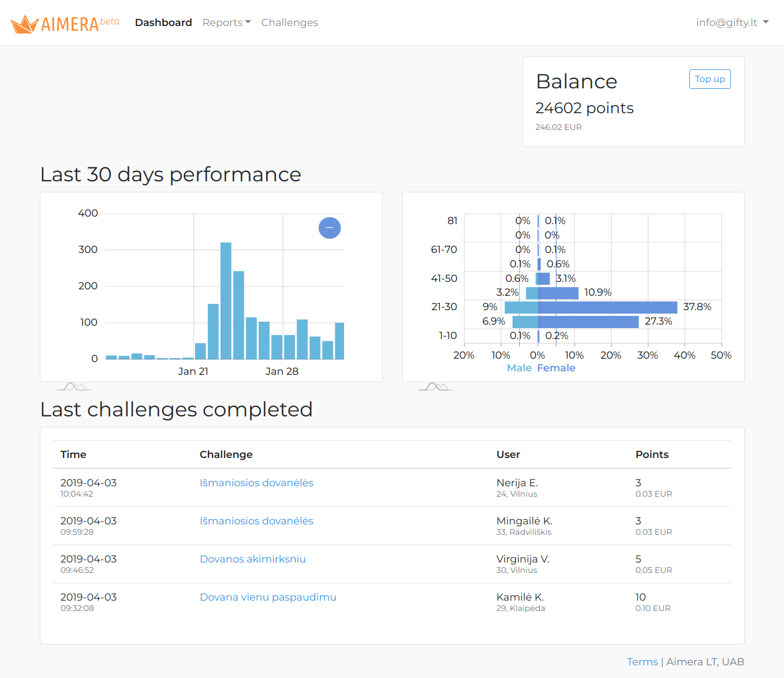Click the sparkline icon under the performance chart
Screen dimensions: 784x678
(x=74, y=386)
